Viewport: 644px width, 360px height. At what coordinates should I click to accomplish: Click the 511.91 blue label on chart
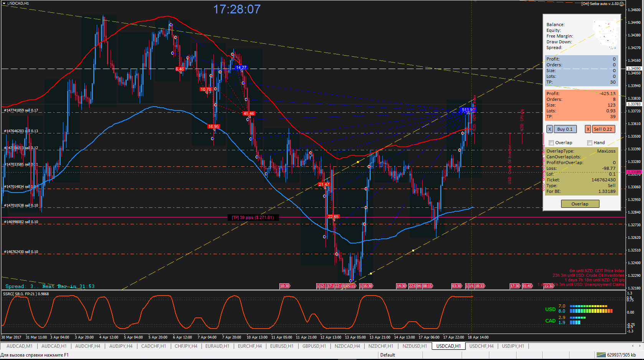click(467, 110)
